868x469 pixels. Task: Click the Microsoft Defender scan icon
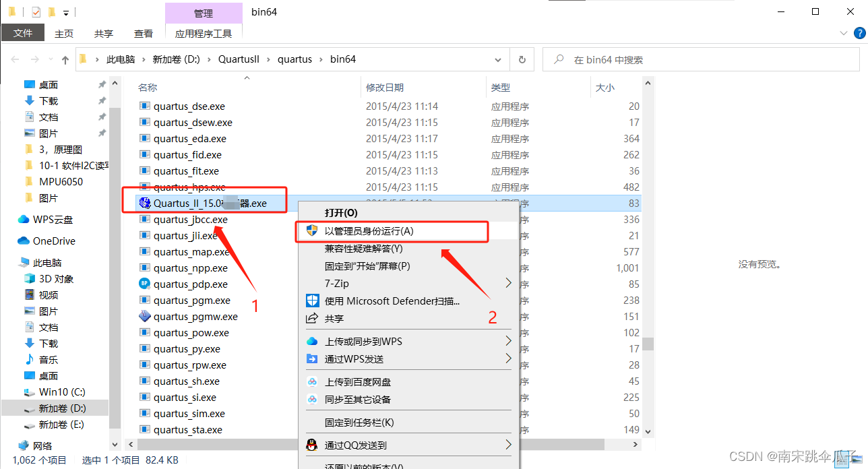(312, 301)
